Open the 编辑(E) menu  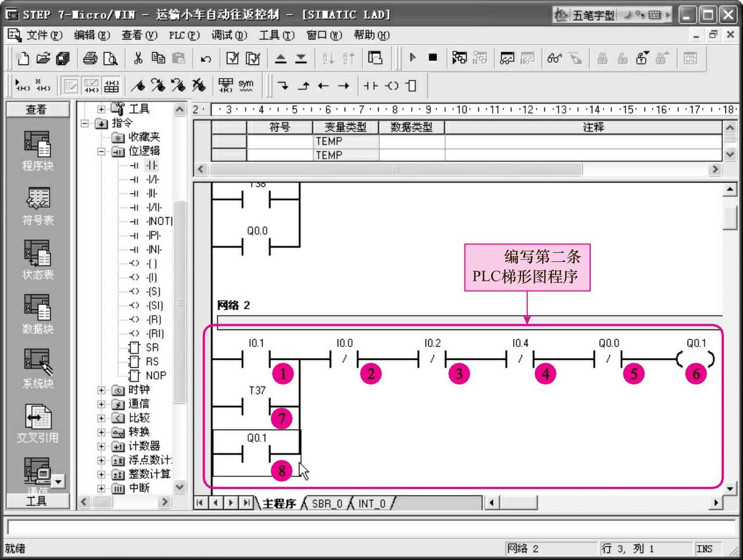[x=92, y=35]
